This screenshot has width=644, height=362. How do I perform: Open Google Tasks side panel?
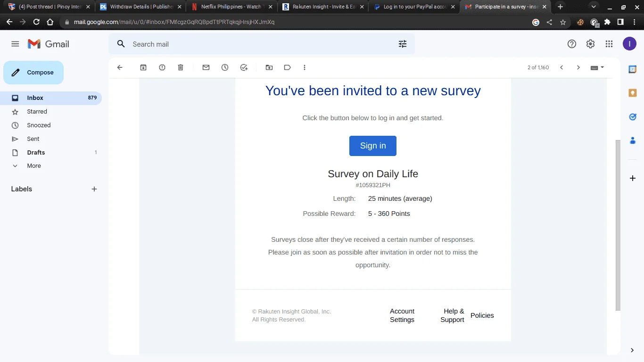633,116
